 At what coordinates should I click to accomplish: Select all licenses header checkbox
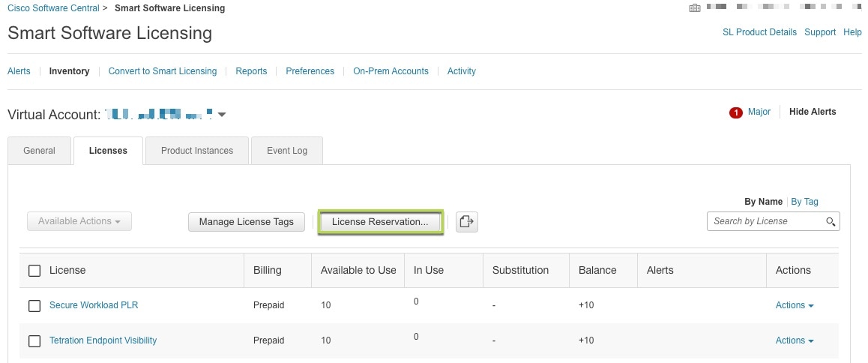(x=34, y=271)
